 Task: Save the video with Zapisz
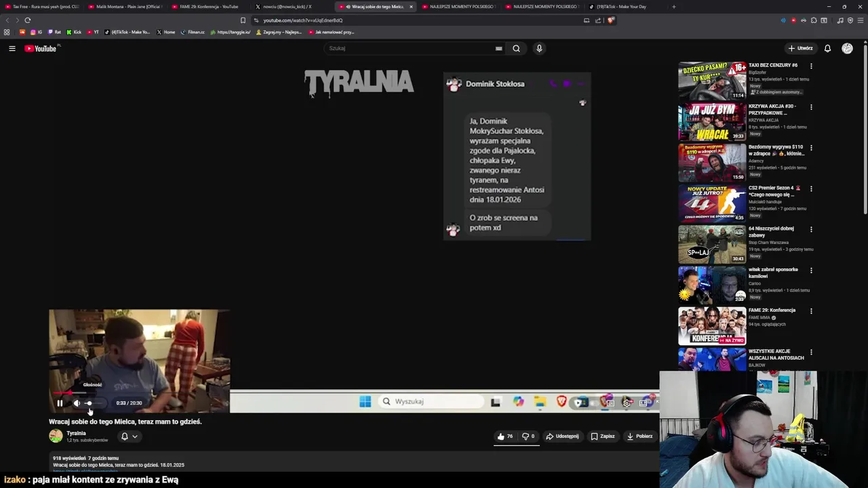point(602,436)
